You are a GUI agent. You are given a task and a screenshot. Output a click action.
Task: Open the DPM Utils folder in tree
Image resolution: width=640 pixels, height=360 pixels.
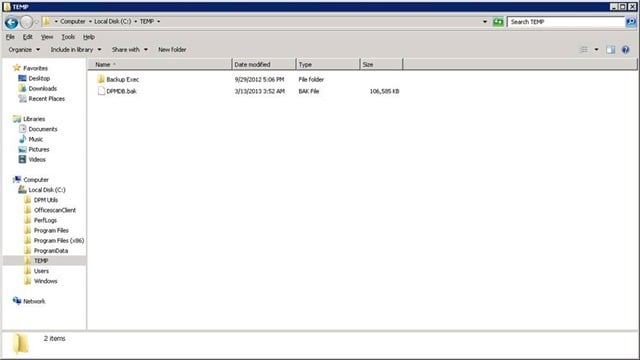click(46, 200)
